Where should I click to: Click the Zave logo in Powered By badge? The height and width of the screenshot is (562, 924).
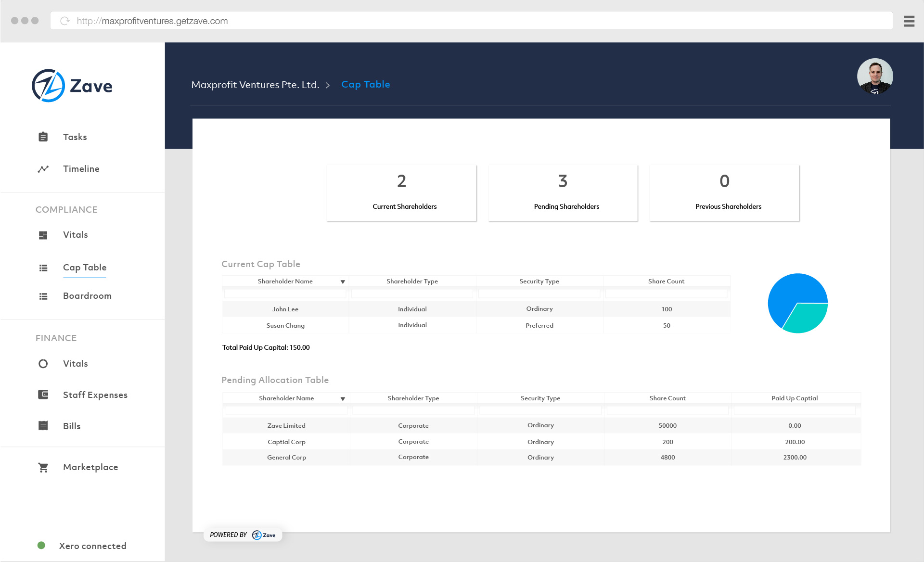point(264,535)
